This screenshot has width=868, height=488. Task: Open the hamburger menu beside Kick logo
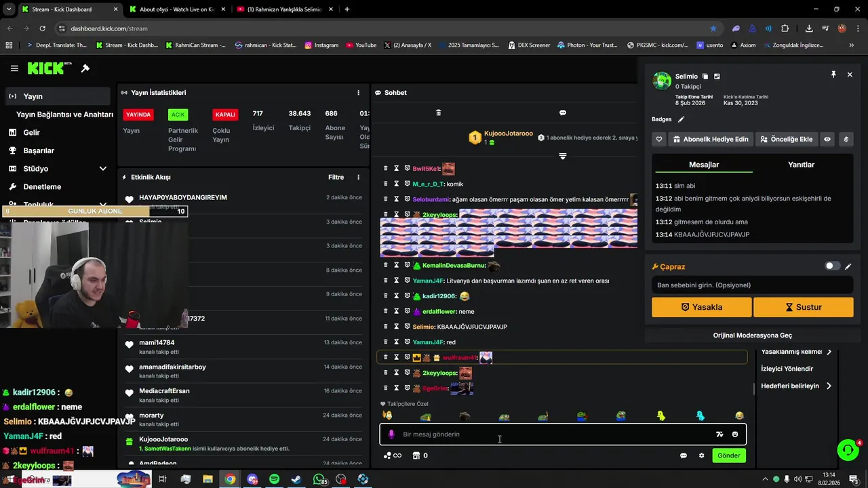[14, 68]
